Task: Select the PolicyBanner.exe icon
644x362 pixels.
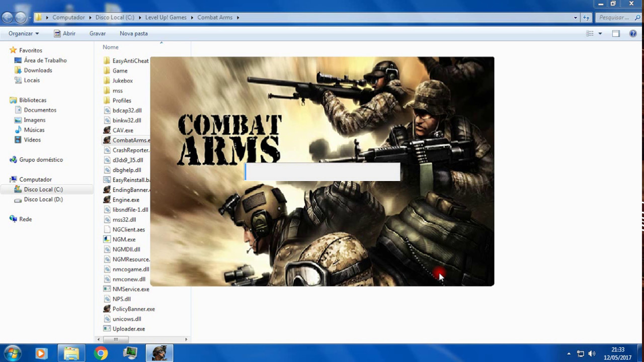Action: 107,309
